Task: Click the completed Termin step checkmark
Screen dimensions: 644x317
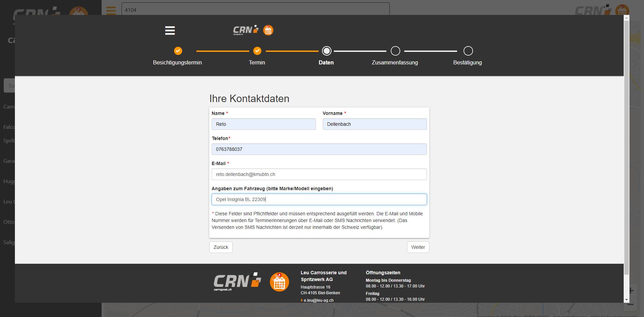Action: (x=257, y=51)
